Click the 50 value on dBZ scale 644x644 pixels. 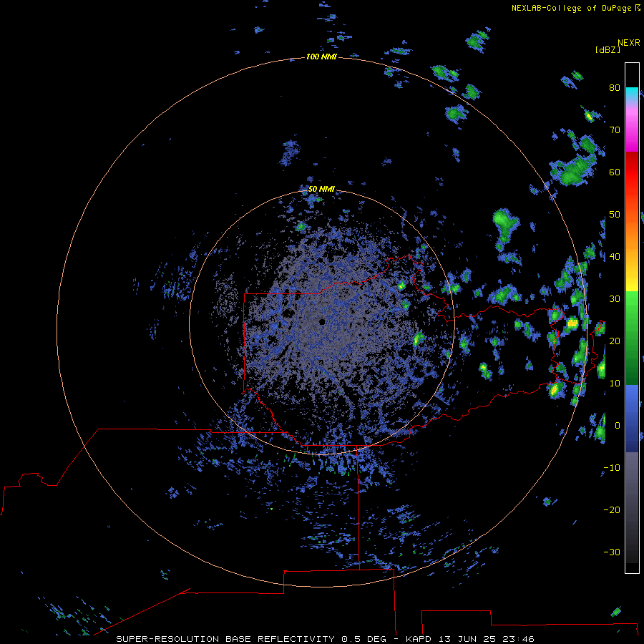pos(615,215)
